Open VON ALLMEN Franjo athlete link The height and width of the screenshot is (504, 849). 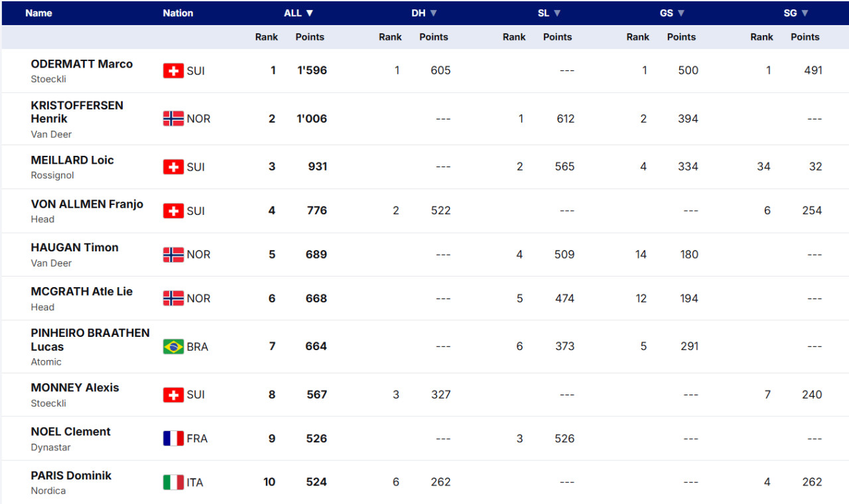pos(87,204)
